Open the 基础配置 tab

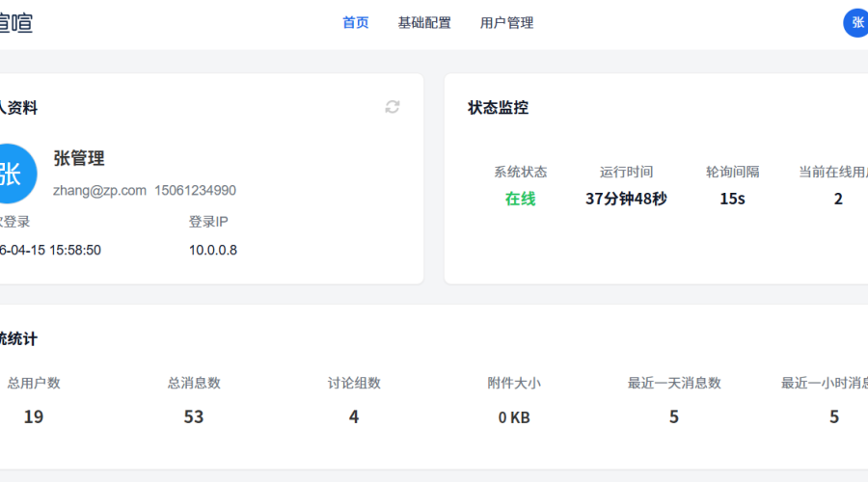click(x=424, y=23)
